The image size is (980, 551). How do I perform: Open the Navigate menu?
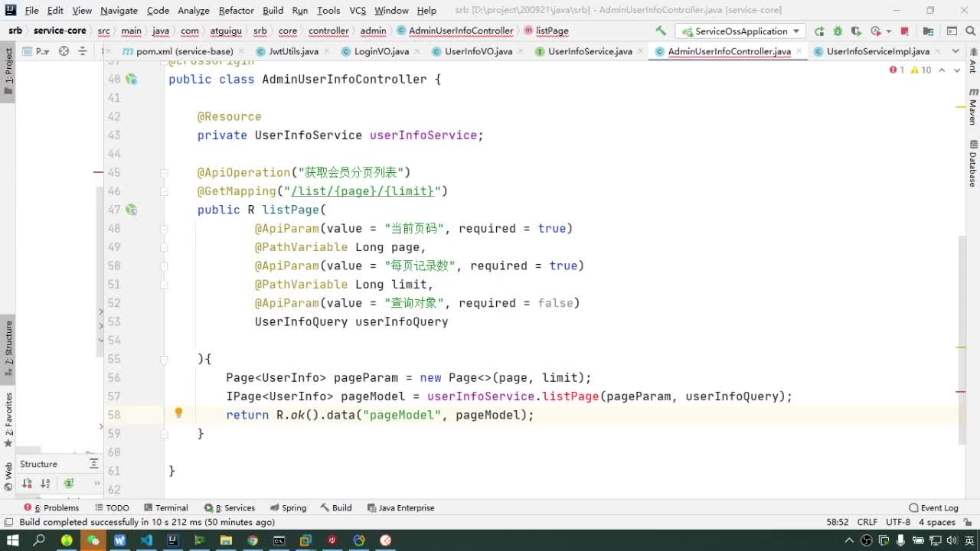click(x=119, y=11)
